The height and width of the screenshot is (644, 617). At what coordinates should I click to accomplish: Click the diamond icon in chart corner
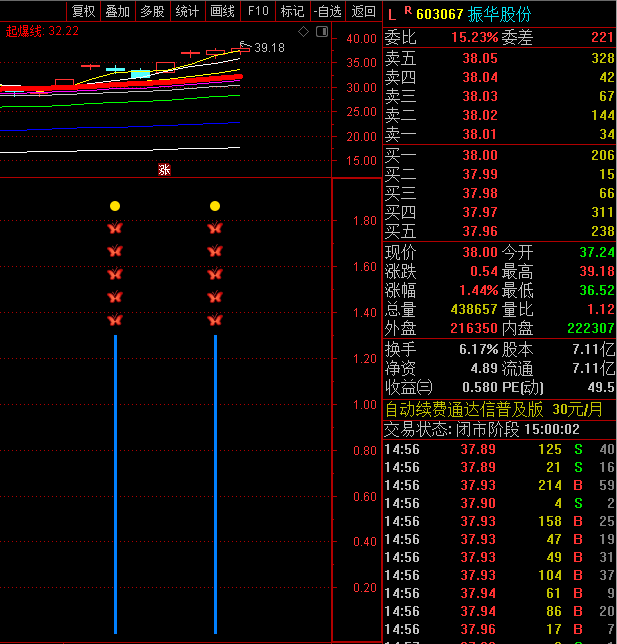pos(304,31)
